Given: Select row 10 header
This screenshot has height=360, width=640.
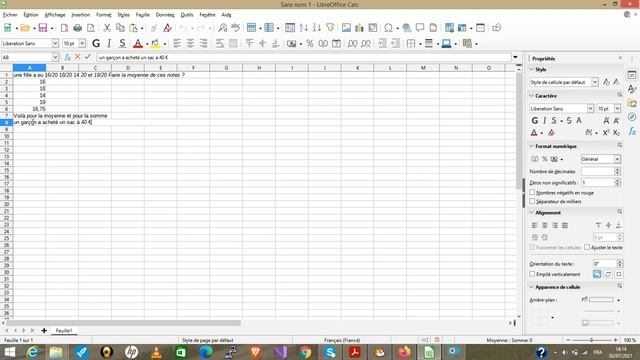Looking at the screenshot, I should [x=7, y=136].
